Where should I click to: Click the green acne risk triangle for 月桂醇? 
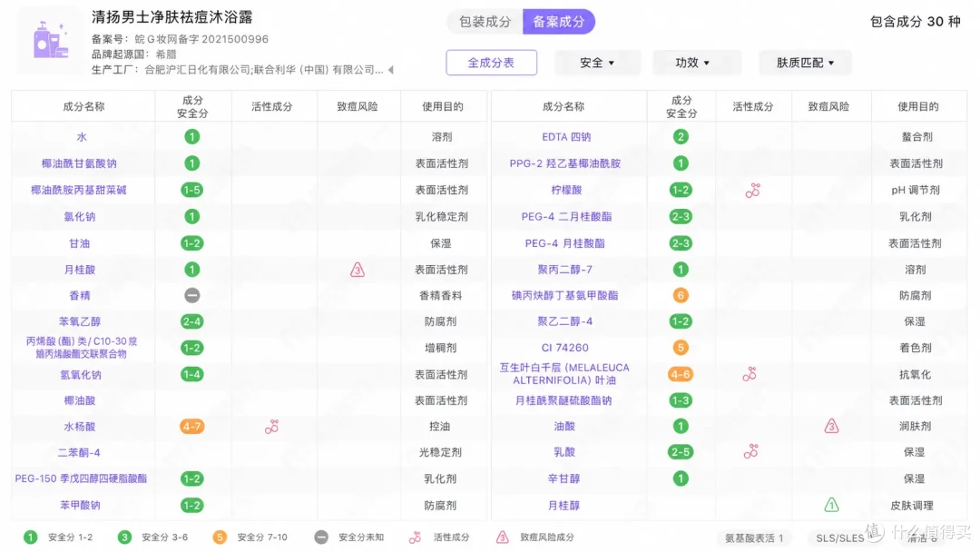831,505
